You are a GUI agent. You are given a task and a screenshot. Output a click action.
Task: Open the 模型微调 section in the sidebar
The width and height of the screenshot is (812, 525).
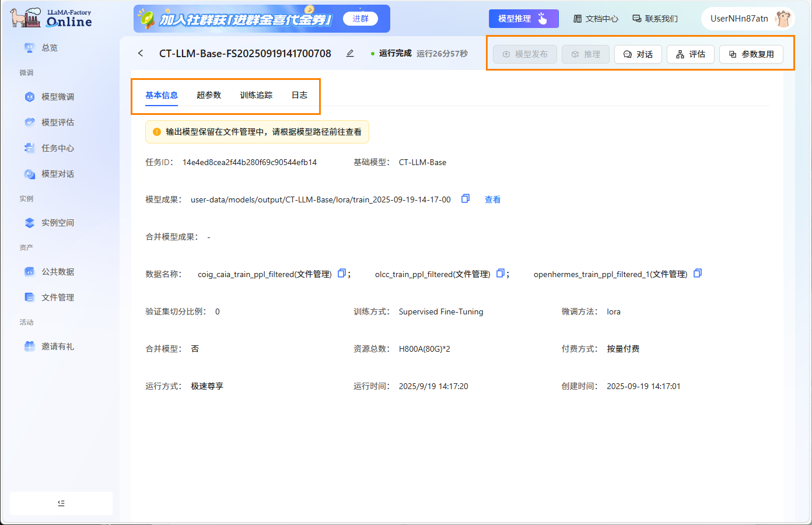pyautogui.click(x=56, y=96)
